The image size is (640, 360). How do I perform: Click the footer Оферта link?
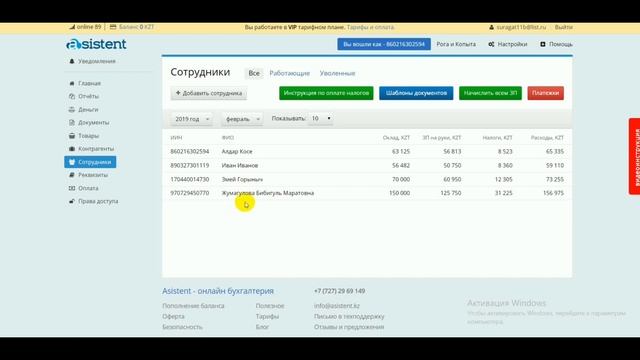(x=173, y=316)
